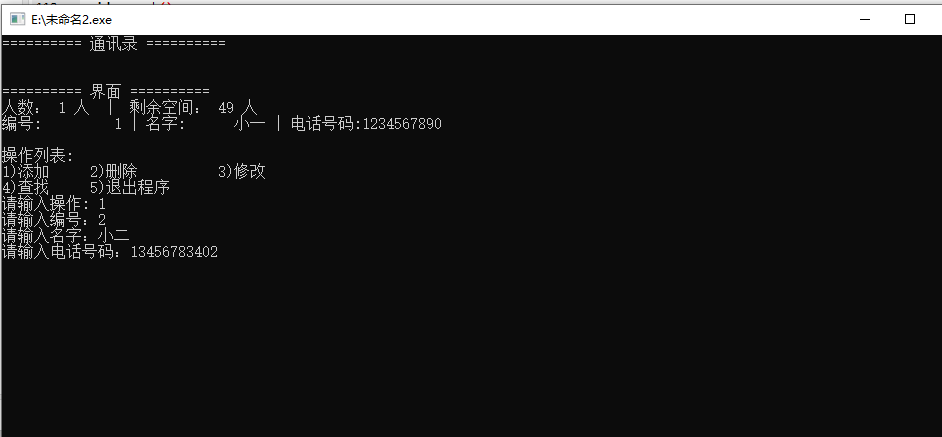Click the 请输入名字: 小二 prompt line
Image resolution: width=942 pixels, height=437 pixels.
click(66, 236)
